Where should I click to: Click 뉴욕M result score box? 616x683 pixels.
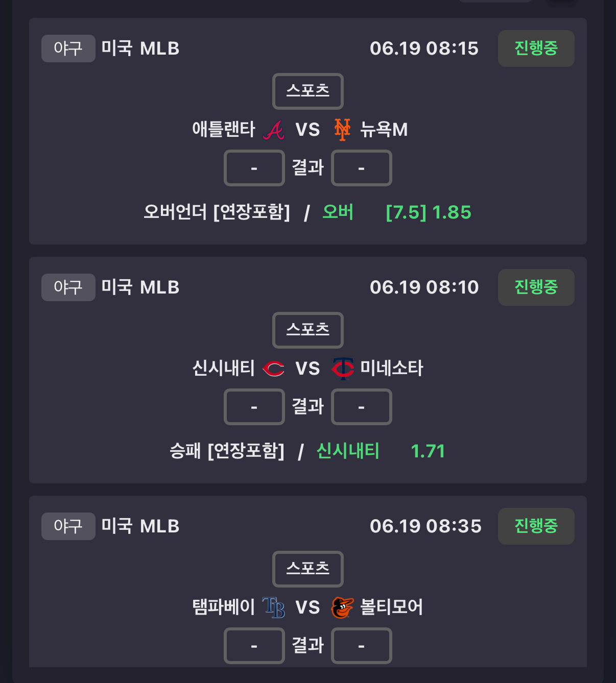[362, 168]
